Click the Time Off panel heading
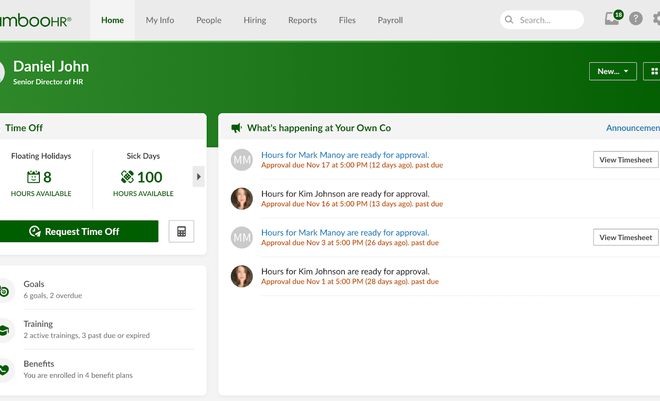 coord(24,128)
